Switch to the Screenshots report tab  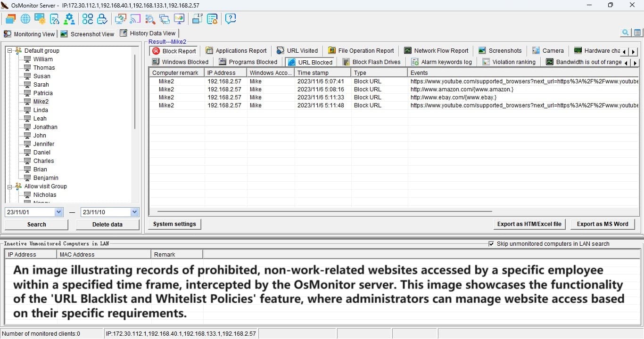500,50
